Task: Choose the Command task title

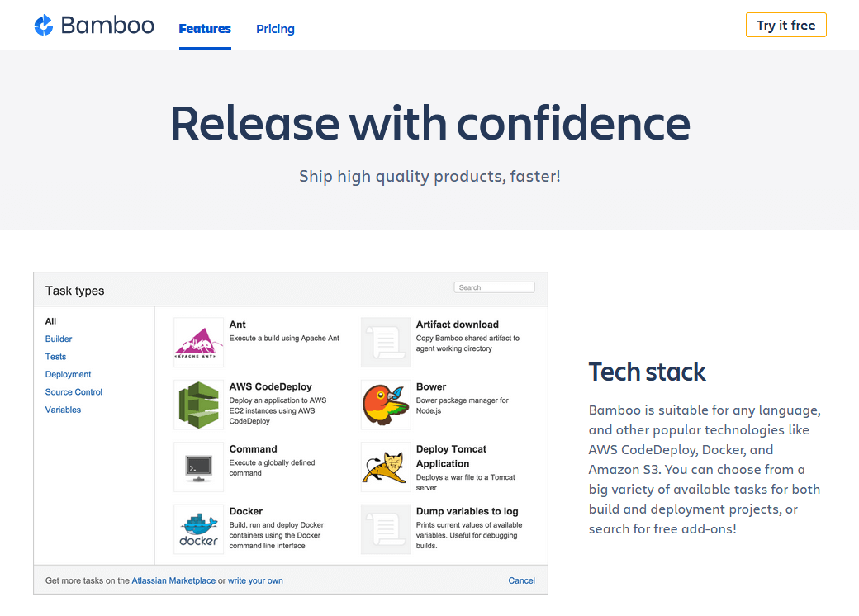Action: [x=253, y=449]
